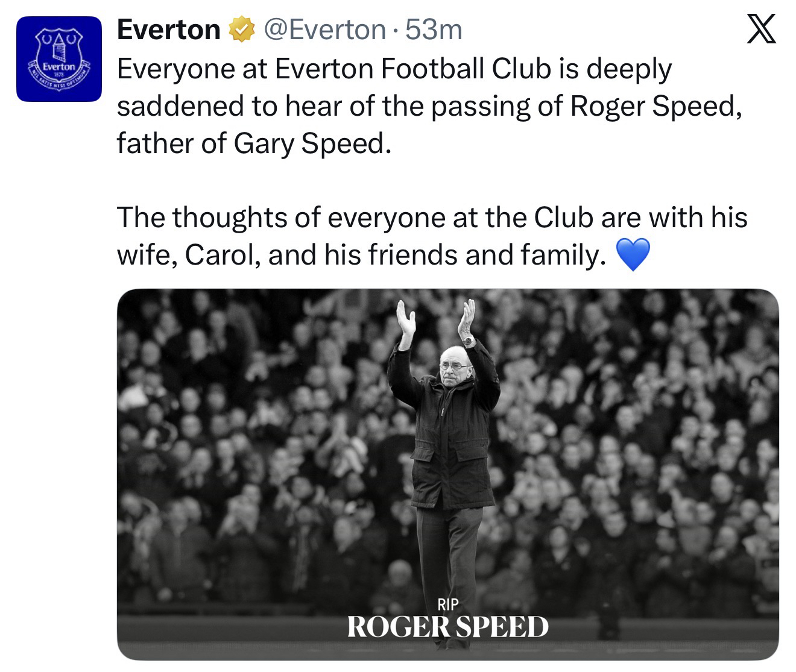Click "Gary Speed." in the post text

pyautogui.click(x=312, y=143)
